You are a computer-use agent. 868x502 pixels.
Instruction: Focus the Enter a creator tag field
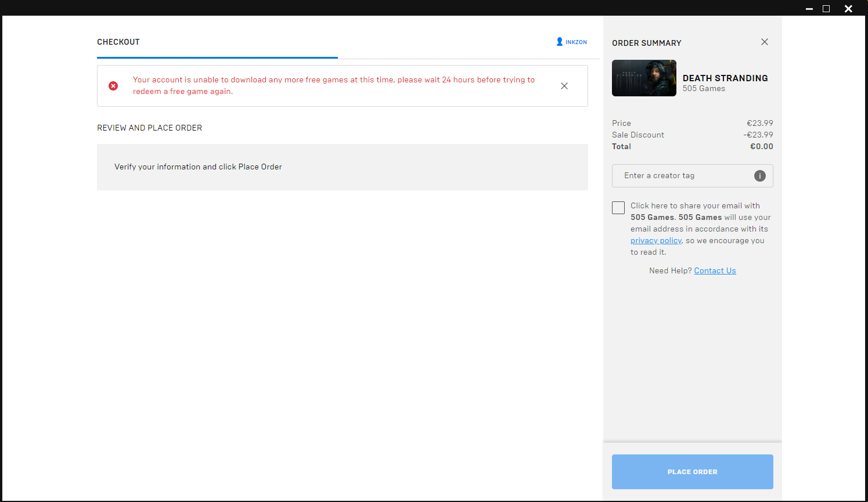pyautogui.click(x=693, y=176)
